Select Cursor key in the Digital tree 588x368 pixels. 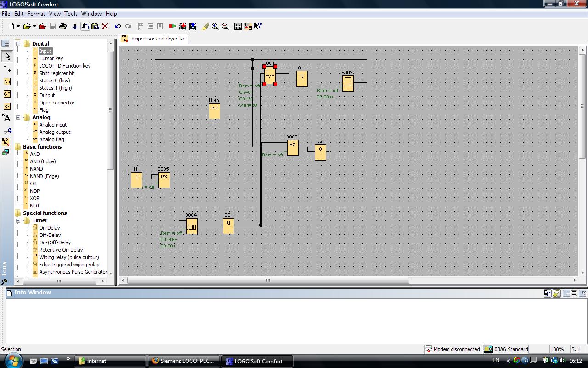pyautogui.click(x=51, y=58)
